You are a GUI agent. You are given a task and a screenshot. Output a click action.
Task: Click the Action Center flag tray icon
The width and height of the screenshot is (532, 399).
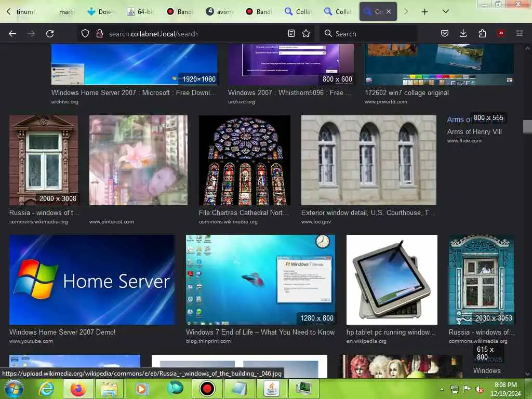(x=467, y=389)
